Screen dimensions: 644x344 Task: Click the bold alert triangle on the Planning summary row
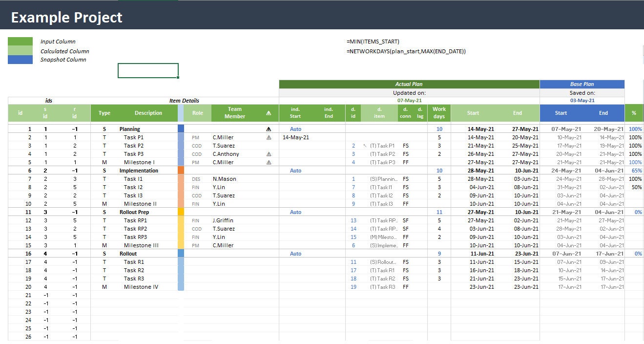pos(269,129)
